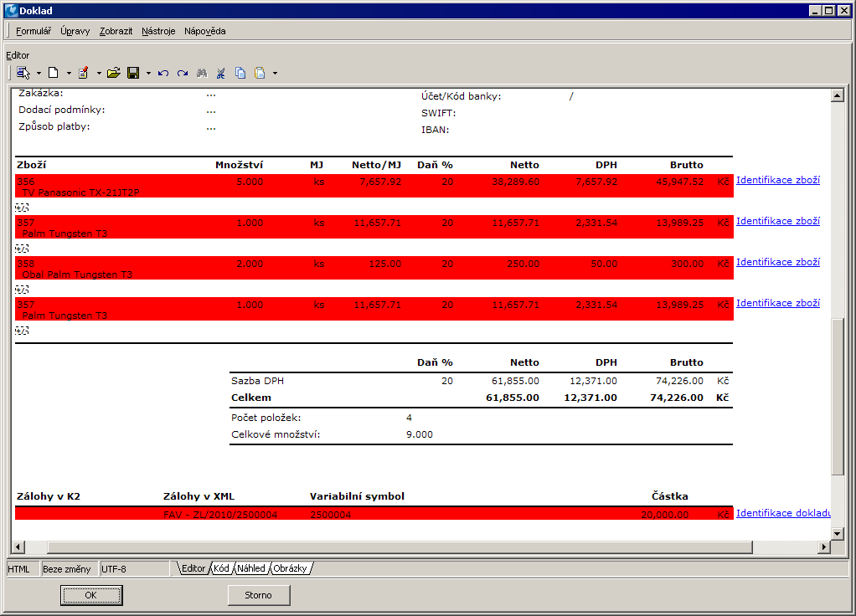Switch to the Náhled tab
Screen dimensions: 856x616
(x=250, y=568)
